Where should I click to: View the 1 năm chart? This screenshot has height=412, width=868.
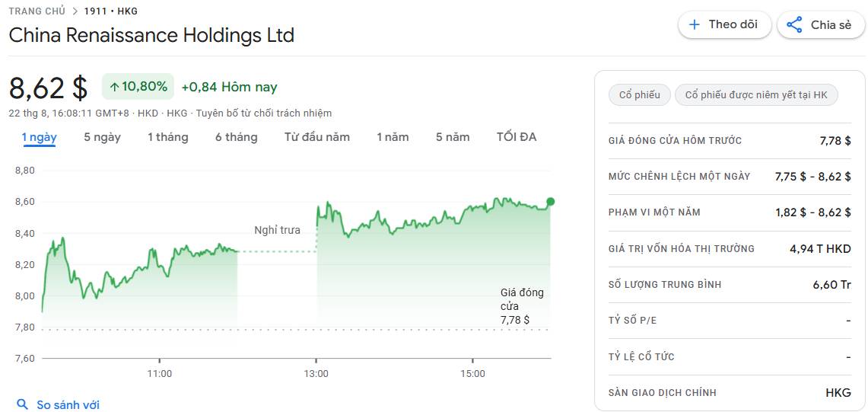point(393,137)
